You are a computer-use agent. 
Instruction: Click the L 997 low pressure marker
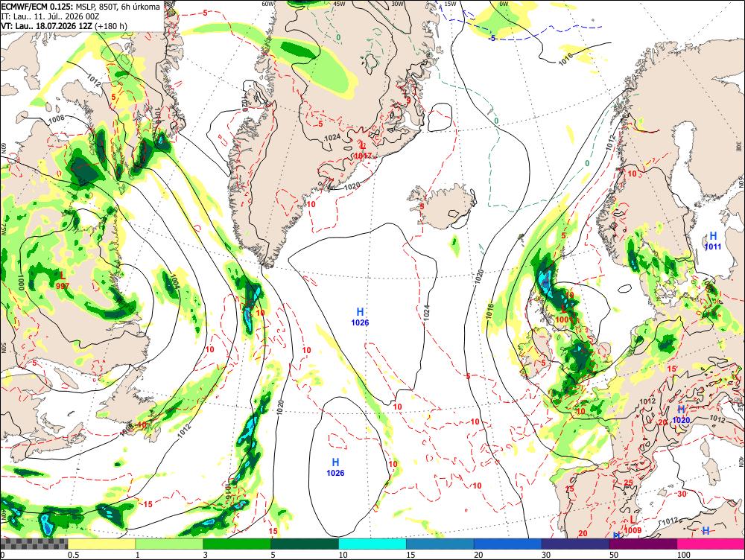click(x=63, y=280)
